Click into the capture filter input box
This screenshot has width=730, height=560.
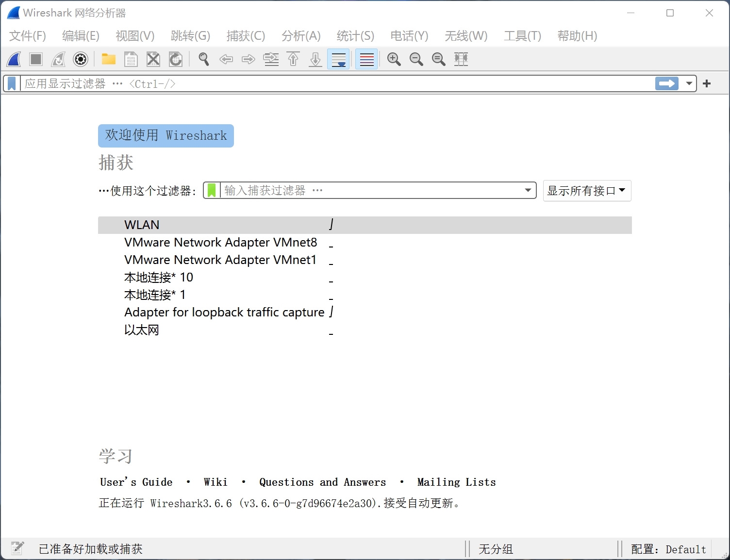(372, 190)
